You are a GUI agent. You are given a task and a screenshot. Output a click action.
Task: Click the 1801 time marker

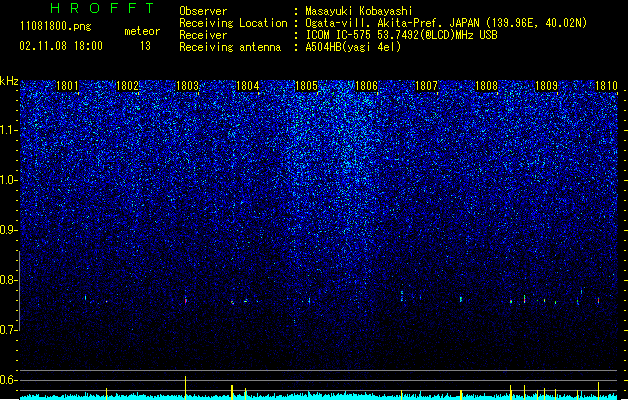coord(67,86)
